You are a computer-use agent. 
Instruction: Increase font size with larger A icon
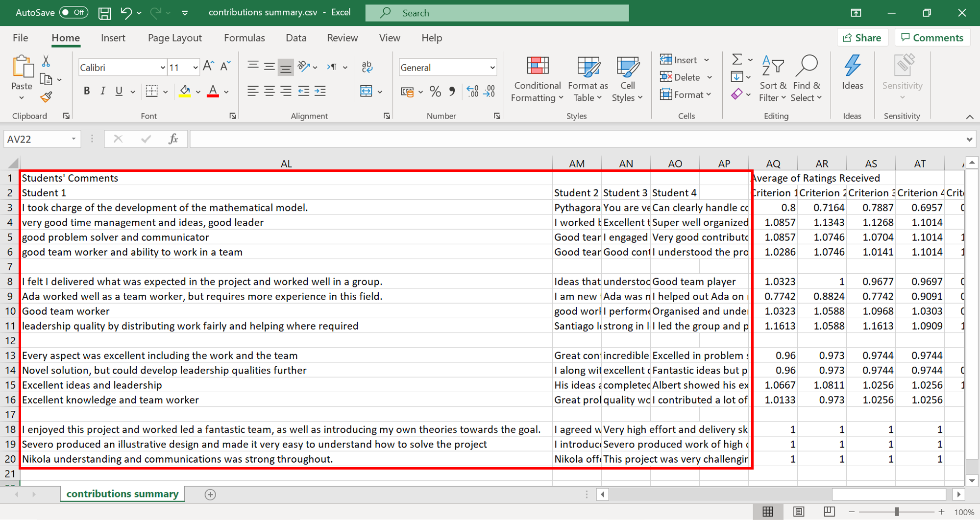[208, 67]
